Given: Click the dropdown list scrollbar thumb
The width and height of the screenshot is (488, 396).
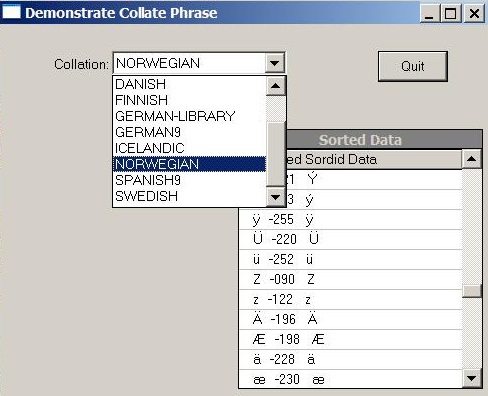Looking at the screenshot, I should (276, 153).
